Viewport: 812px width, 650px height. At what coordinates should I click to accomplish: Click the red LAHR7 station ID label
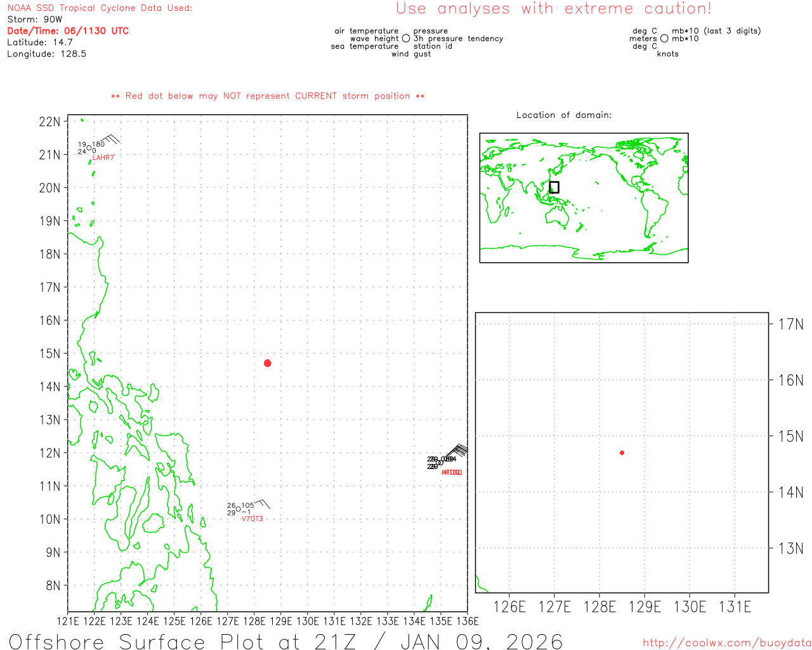[x=103, y=157]
